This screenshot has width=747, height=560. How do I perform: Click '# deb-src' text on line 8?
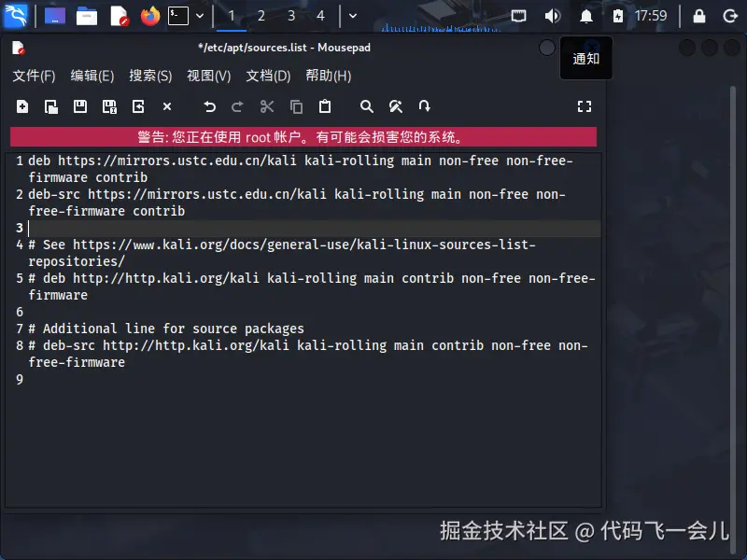click(x=62, y=345)
